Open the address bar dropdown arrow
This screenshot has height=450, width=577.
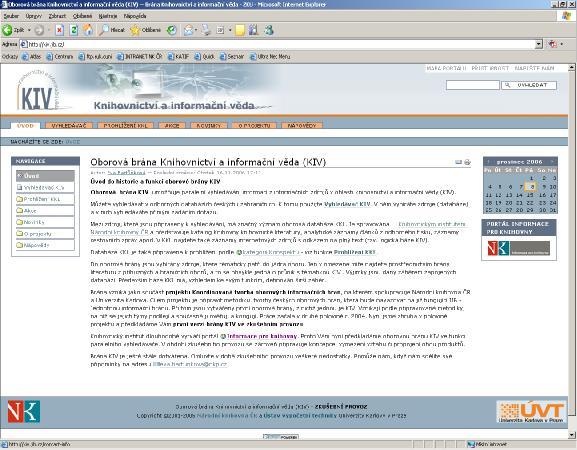point(539,44)
